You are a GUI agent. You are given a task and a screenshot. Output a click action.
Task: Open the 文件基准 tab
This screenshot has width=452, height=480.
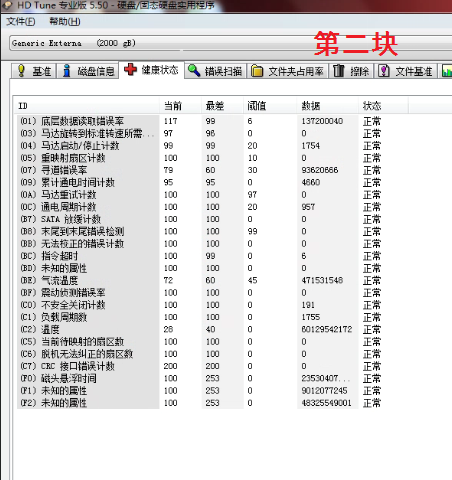coord(406,71)
